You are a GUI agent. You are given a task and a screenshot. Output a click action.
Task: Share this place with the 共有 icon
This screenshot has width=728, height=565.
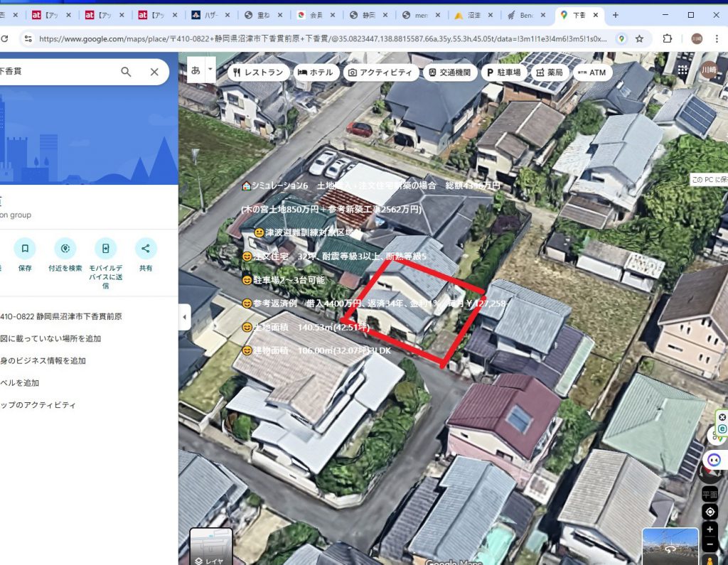click(146, 248)
